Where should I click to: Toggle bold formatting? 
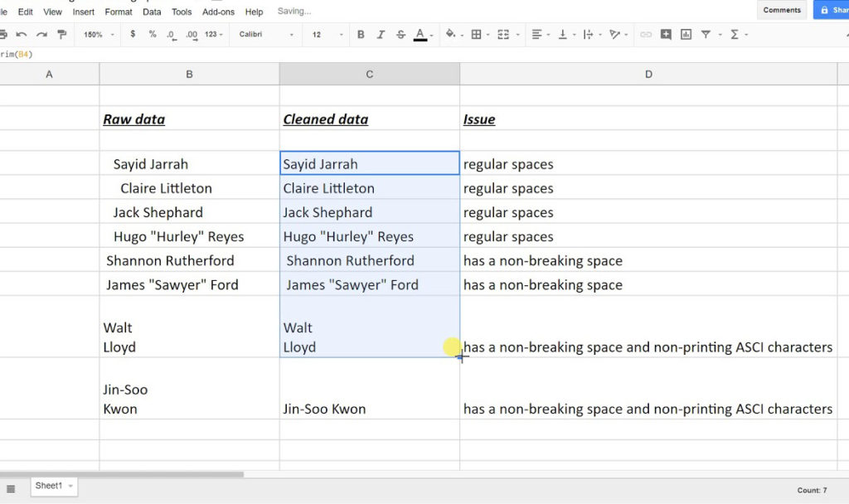361,35
